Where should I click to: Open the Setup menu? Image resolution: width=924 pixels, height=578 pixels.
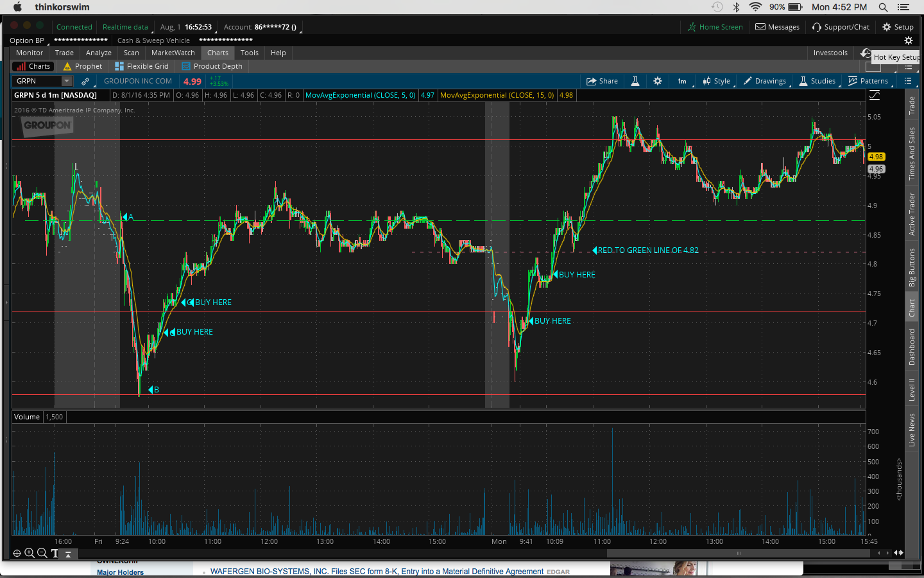point(898,27)
